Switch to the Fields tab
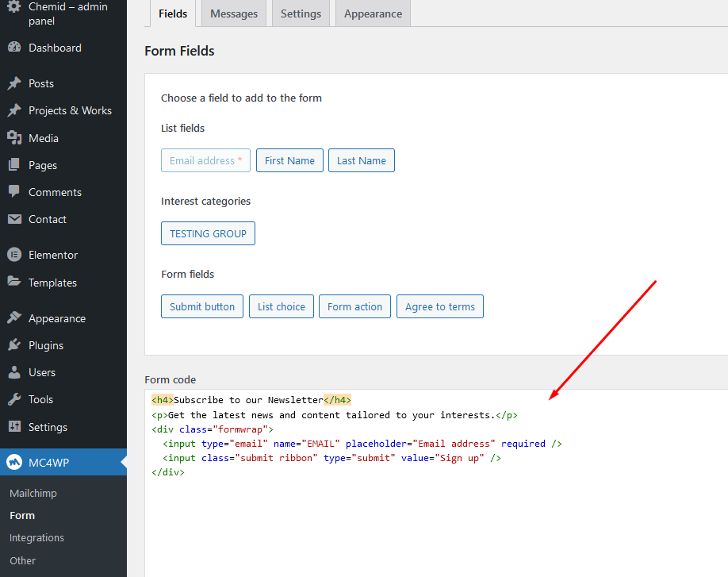The height and width of the screenshot is (577, 728). (x=173, y=13)
